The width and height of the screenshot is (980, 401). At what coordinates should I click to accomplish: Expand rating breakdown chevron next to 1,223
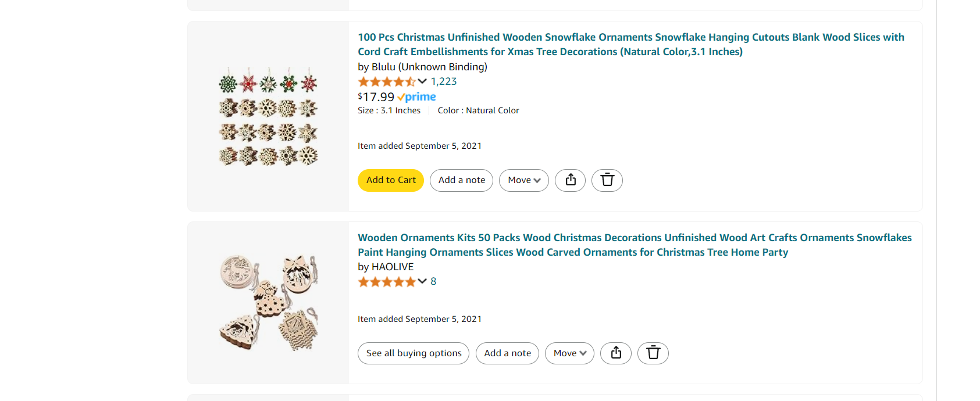422,81
